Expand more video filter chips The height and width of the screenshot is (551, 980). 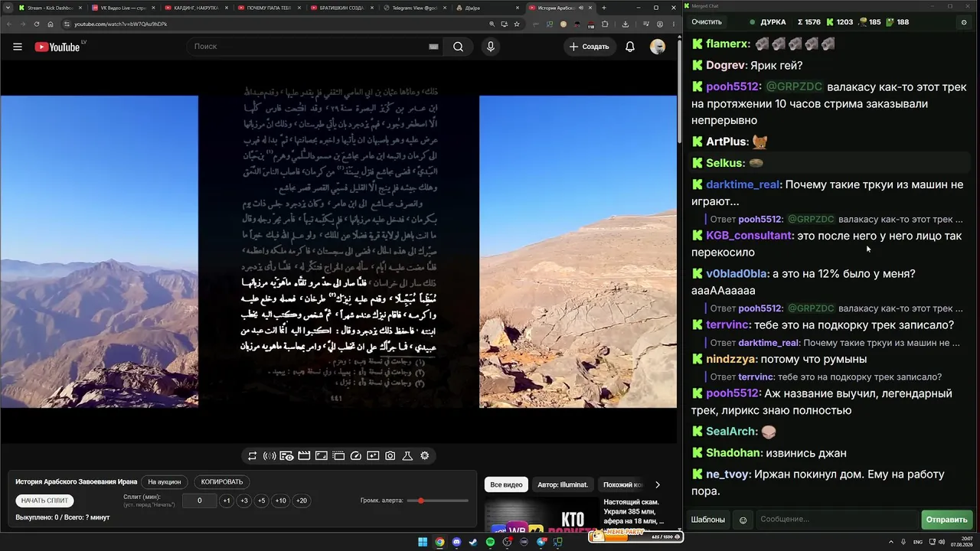(x=657, y=484)
